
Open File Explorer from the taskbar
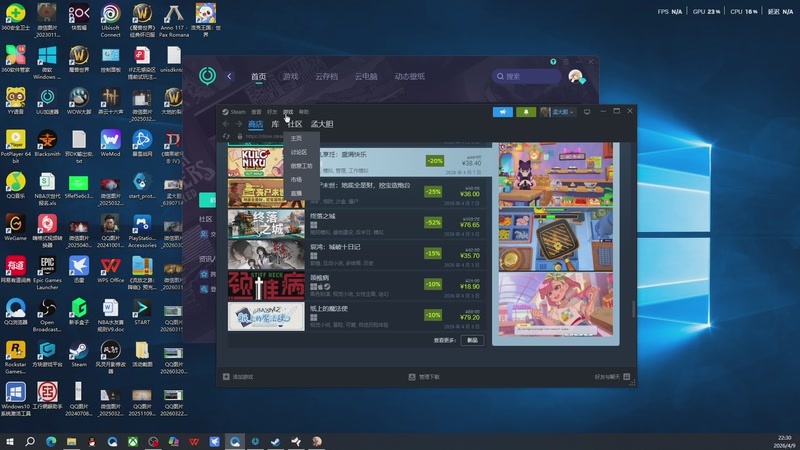pos(71,441)
